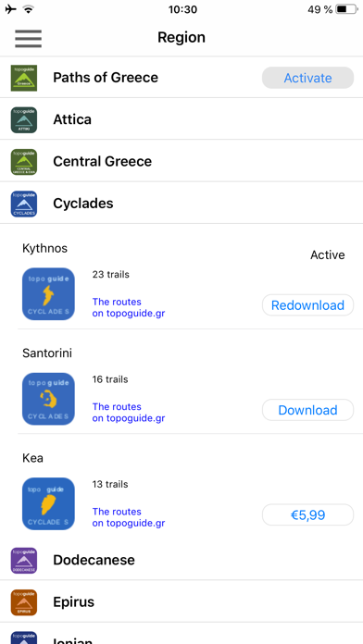Buy Kea trails for €5,99
The height and width of the screenshot is (644, 363).
point(308,514)
